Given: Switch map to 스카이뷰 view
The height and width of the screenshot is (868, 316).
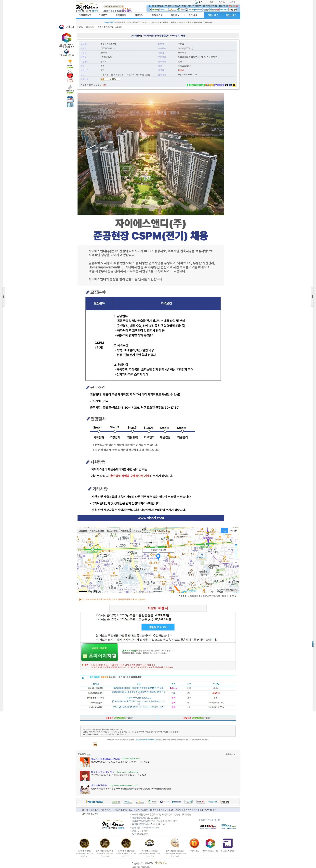Looking at the screenshot, I should [233, 531].
